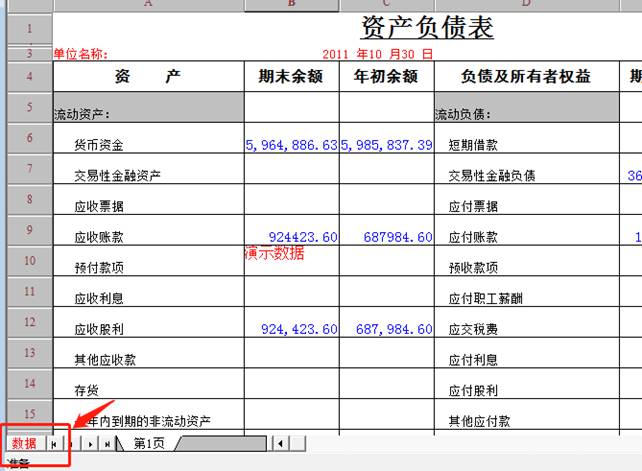Select the 货币资金 期末余额 value cell
This screenshot has width=642, height=471.
click(x=291, y=145)
